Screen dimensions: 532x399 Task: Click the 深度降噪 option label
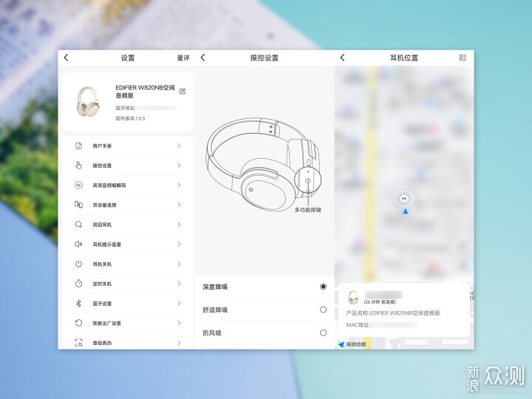pos(215,287)
